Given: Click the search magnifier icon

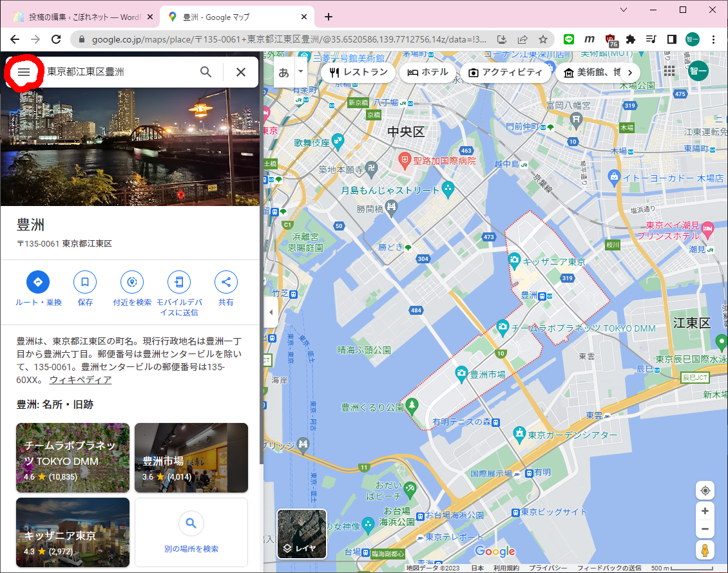Looking at the screenshot, I should click(x=206, y=72).
